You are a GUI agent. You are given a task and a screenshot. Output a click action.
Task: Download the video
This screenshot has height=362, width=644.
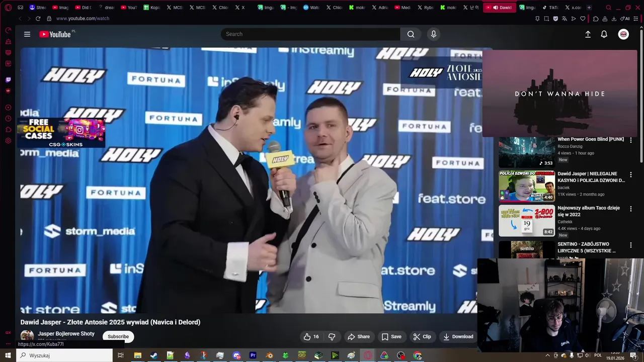458,336
